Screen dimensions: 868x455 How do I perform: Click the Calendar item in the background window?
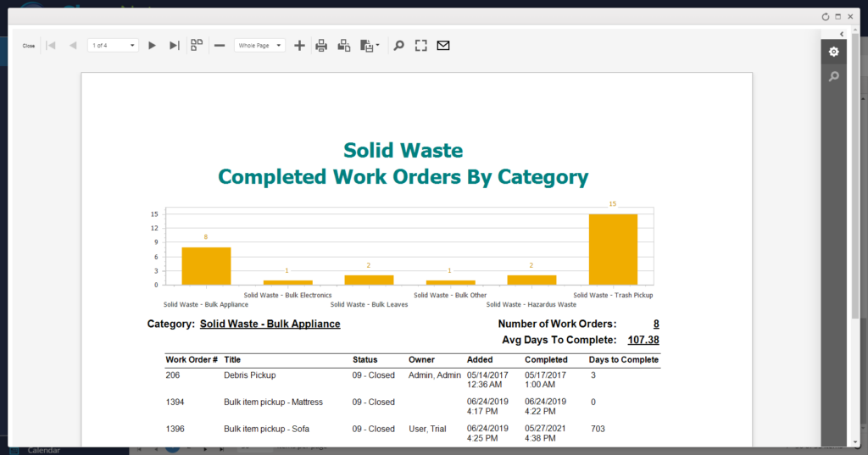[44, 451]
